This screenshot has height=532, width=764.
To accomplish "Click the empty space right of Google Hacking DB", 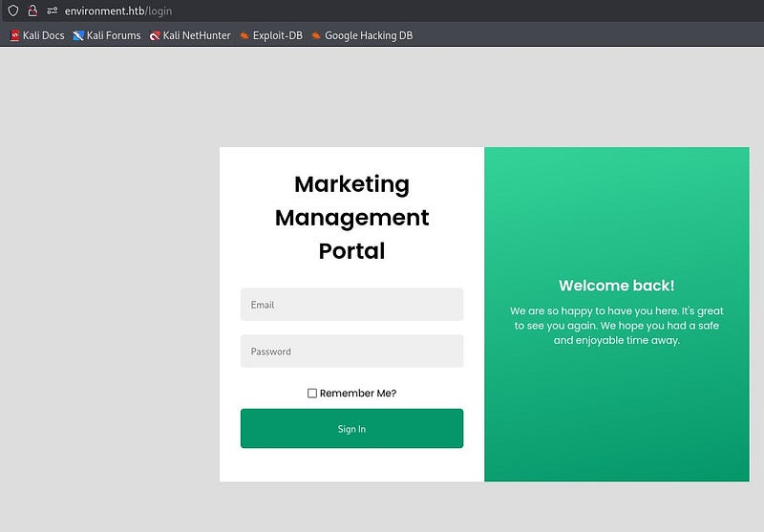I will (x=573, y=35).
